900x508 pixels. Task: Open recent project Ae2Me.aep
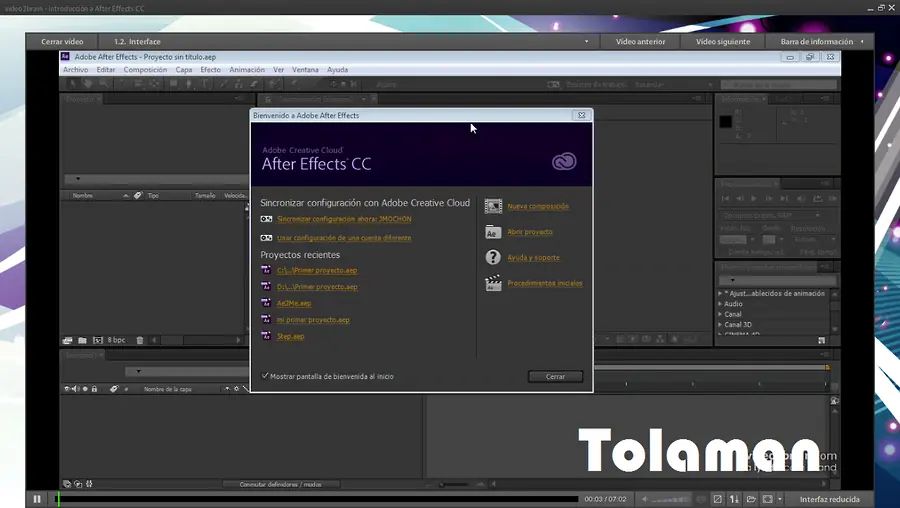(294, 303)
